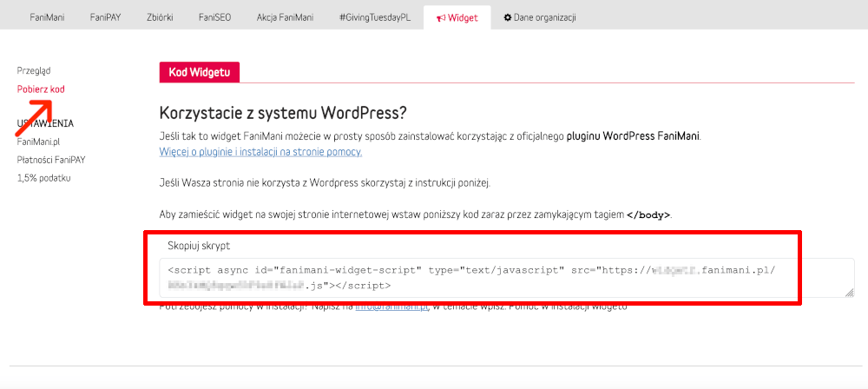Open Przegląd in the sidebar

(34, 71)
